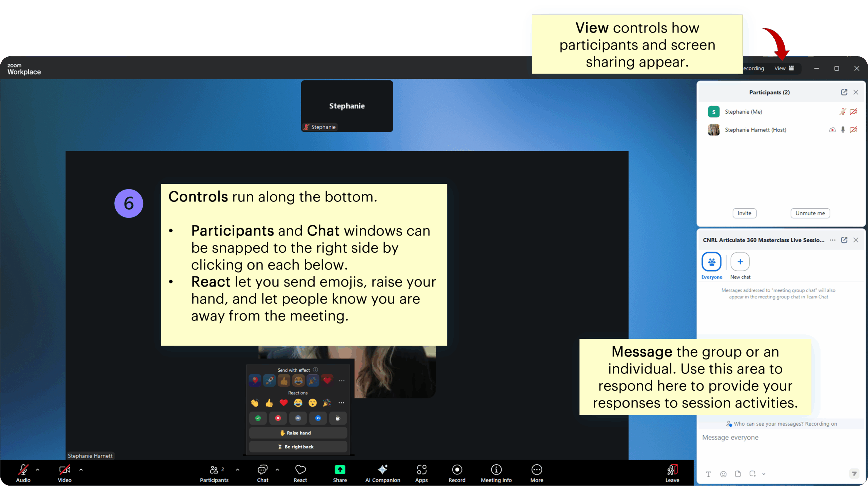Click the Raise hand button

click(298, 433)
